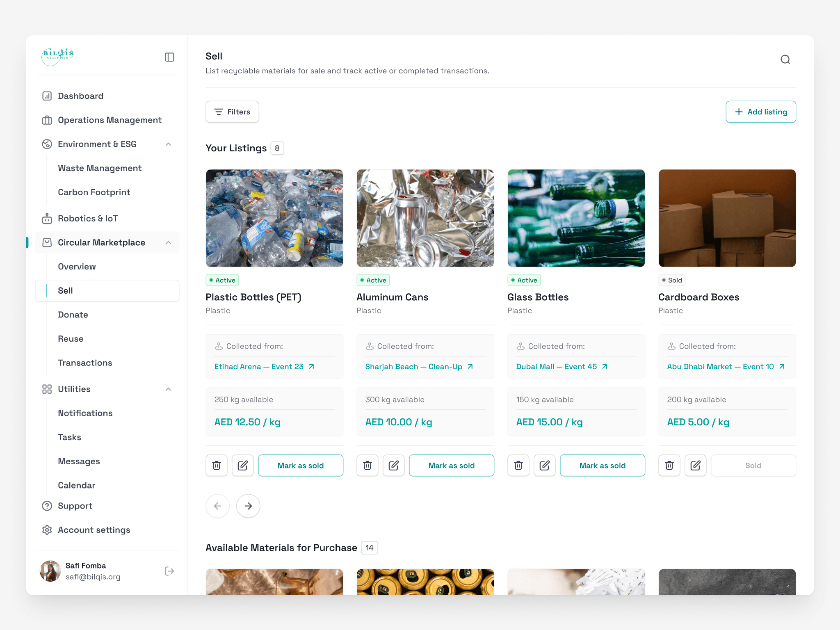This screenshot has height=630, width=840.
Task: Go to next listings page arrow
Action: (248, 506)
